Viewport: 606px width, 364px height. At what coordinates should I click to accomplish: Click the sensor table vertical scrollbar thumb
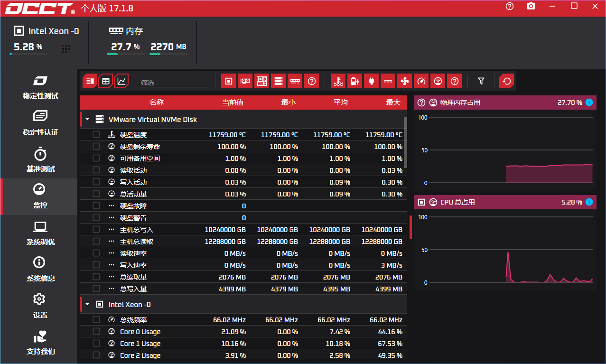point(405,142)
